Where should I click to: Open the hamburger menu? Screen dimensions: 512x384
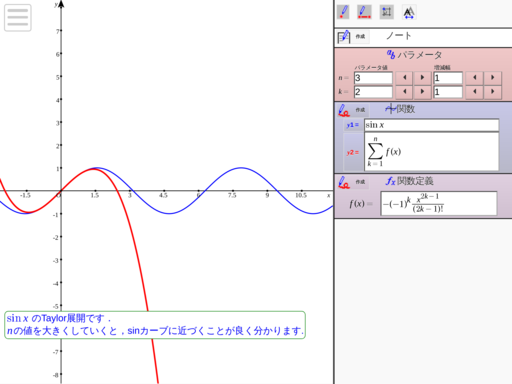[x=18, y=18]
